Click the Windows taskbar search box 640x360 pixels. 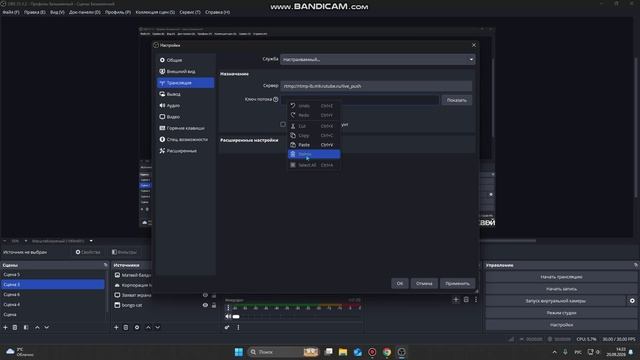point(283,352)
